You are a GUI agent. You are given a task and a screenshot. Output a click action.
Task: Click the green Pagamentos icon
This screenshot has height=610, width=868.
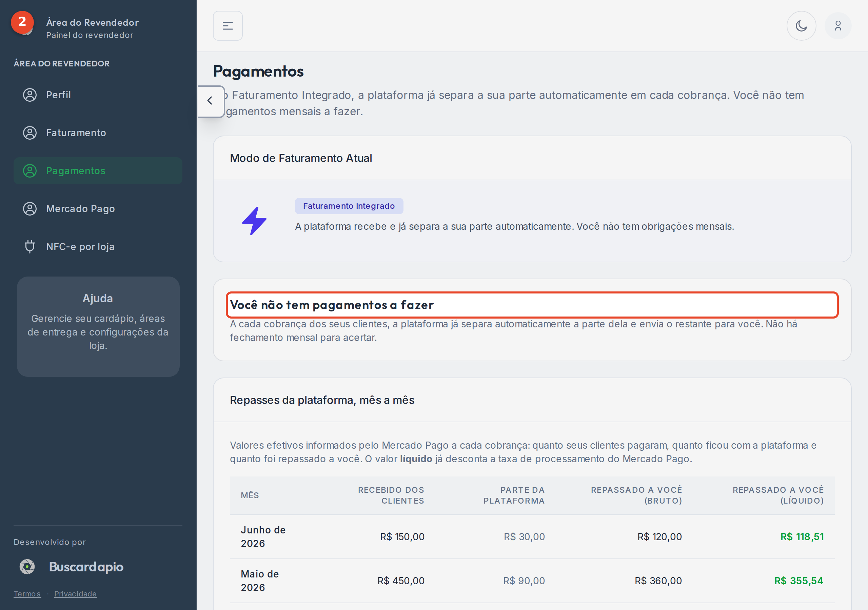[30, 171]
